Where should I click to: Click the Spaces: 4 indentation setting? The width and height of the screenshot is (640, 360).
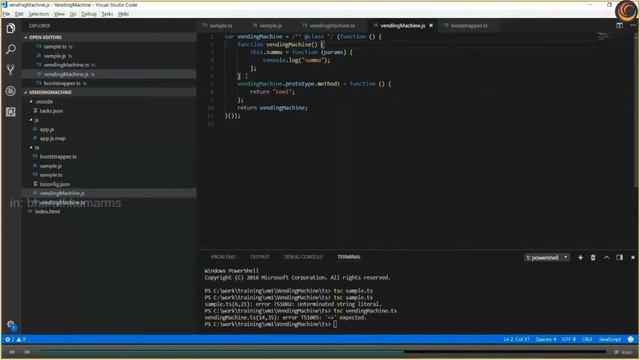[x=546, y=339]
